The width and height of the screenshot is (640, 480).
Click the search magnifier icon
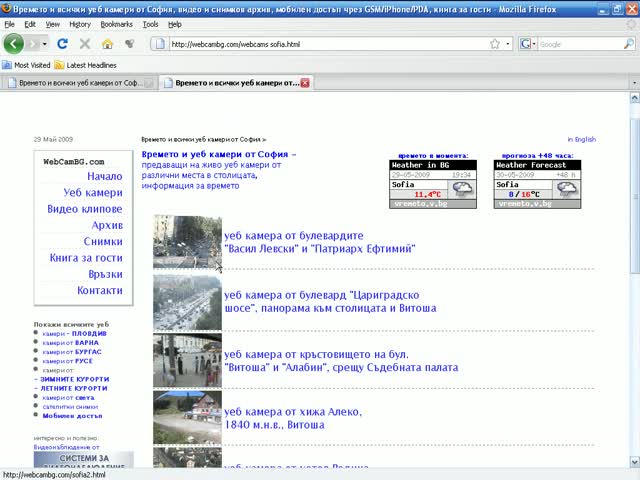pyautogui.click(x=629, y=44)
